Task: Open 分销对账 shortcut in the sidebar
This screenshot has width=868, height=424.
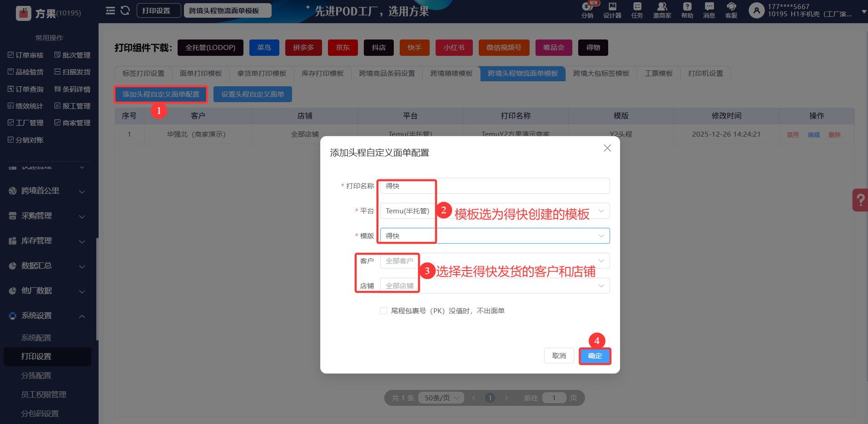Action: click(26, 140)
